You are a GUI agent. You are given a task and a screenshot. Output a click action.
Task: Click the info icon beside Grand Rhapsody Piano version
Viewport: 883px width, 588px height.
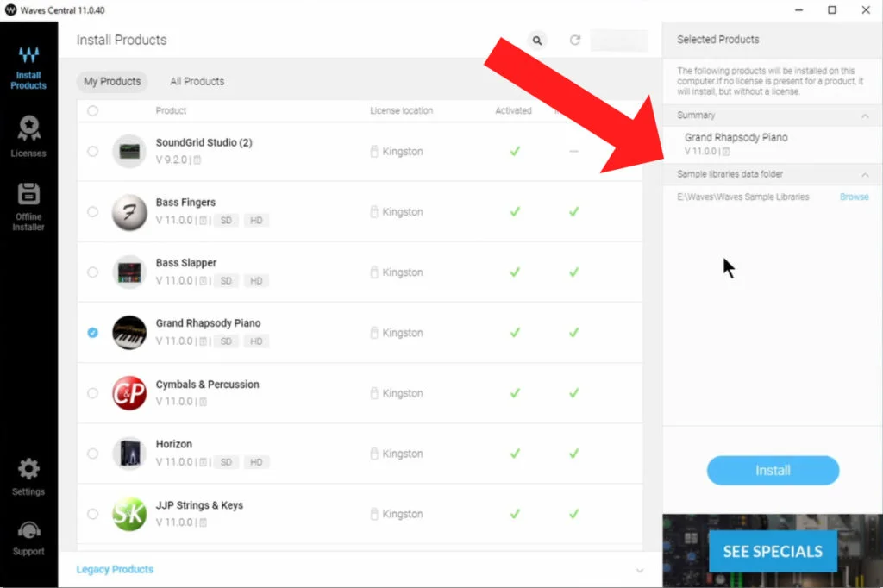(203, 341)
